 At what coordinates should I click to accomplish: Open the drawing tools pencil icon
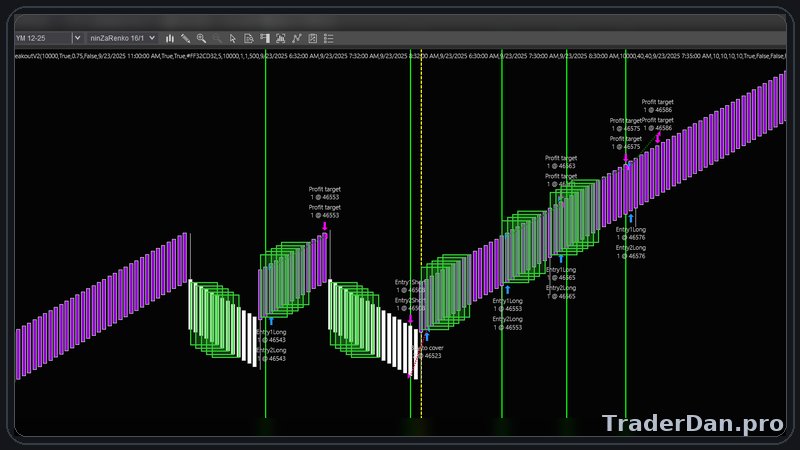point(186,38)
